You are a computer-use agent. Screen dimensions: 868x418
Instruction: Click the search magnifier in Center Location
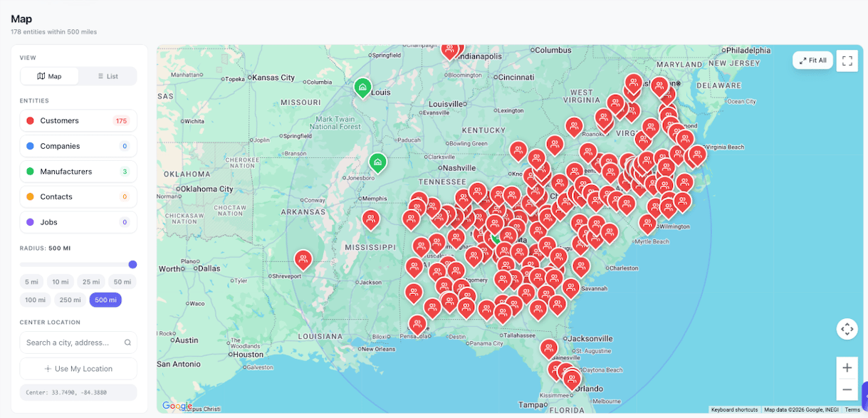click(x=128, y=343)
